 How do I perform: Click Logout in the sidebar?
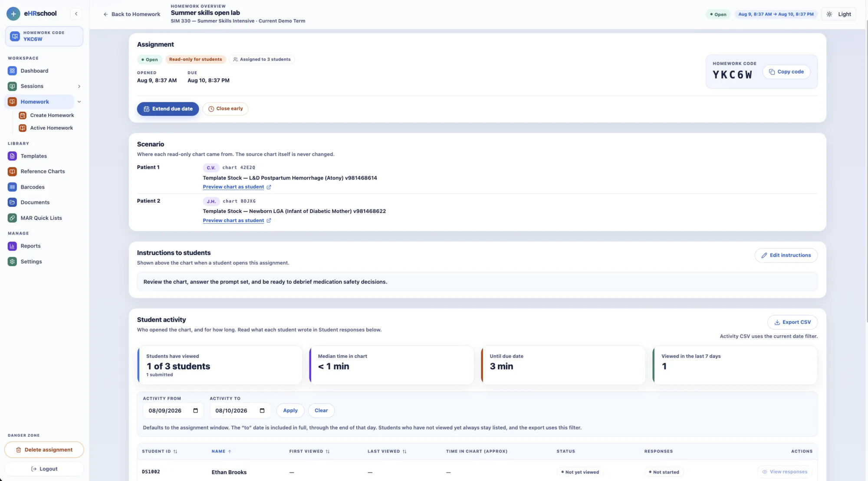click(x=44, y=469)
